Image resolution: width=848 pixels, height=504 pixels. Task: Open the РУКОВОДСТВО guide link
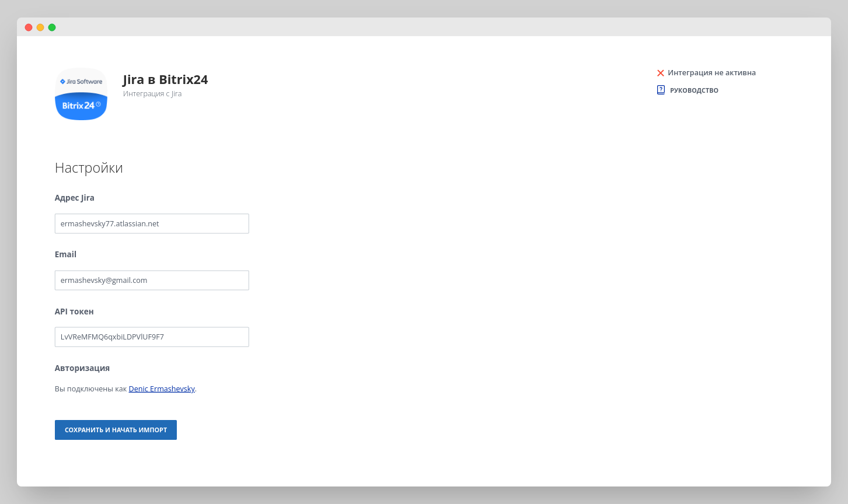pyautogui.click(x=694, y=90)
